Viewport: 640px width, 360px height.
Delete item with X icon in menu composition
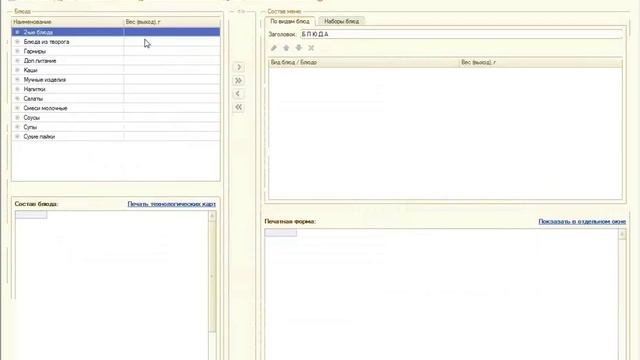pos(311,48)
